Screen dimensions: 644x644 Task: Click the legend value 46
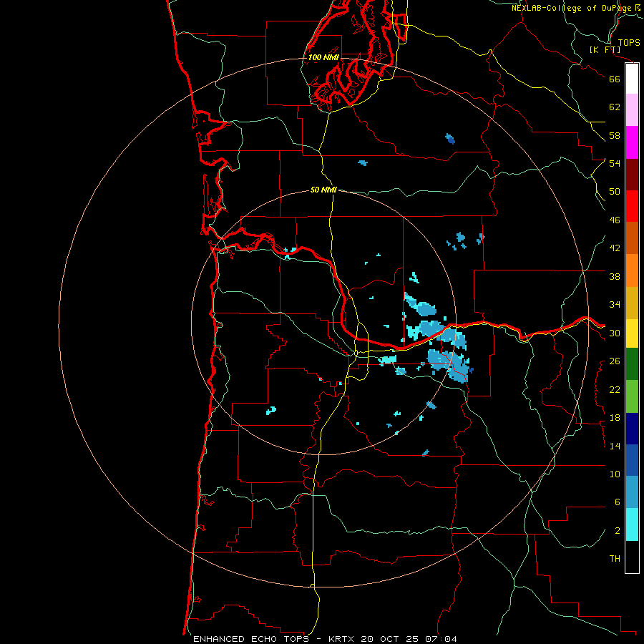pyautogui.click(x=615, y=220)
